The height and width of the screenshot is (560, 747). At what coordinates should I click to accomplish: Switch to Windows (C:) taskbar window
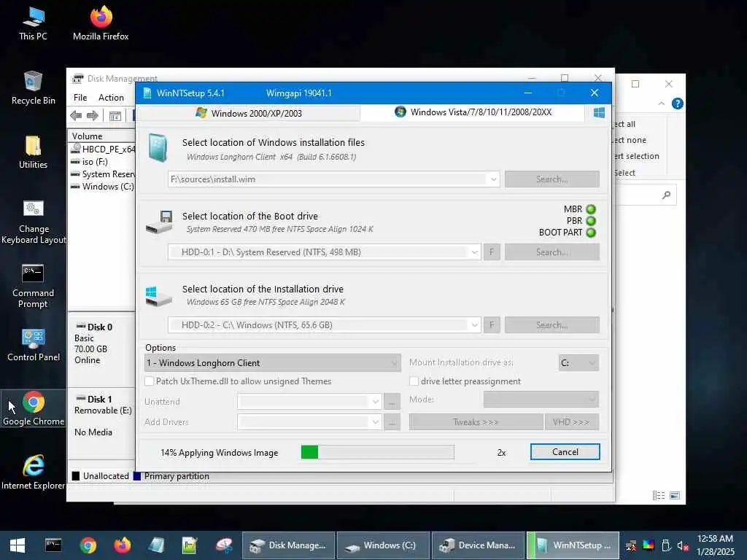coord(383,545)
